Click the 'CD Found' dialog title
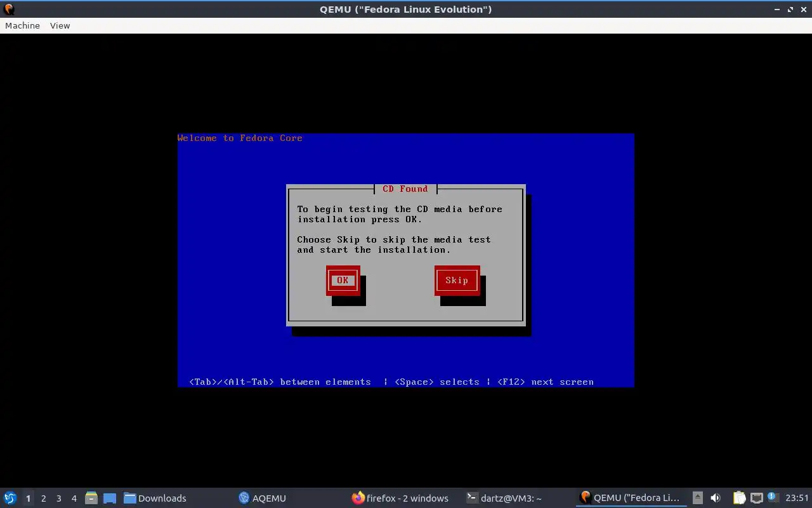This screenshot has height=508, width=812. click(405, 189)
